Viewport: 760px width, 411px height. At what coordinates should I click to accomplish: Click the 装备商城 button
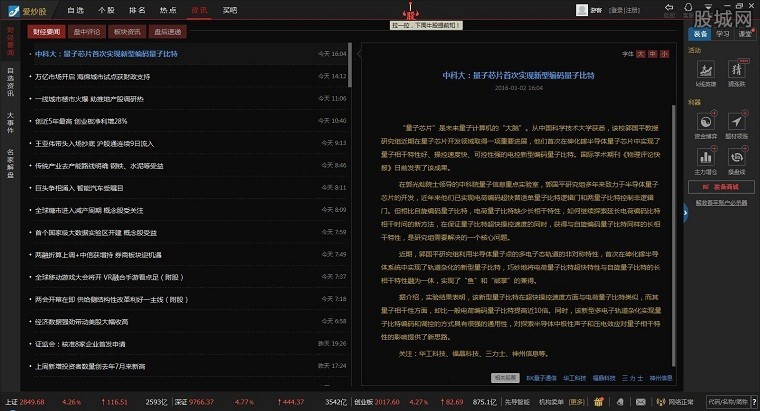click(721, 187)
